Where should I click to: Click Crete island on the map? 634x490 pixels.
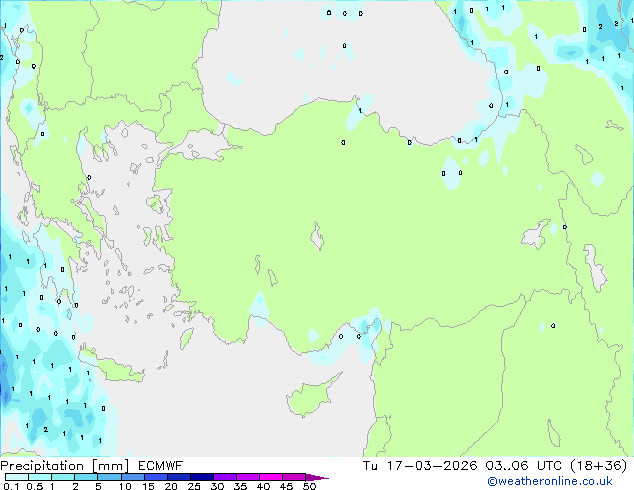click(x=115, y=370)
